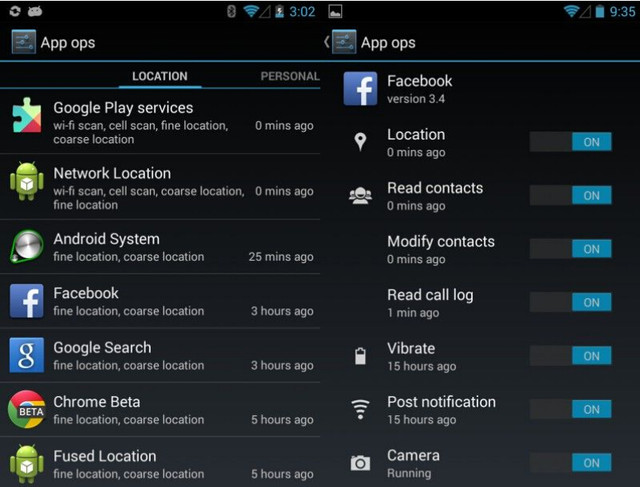Select the LOCATION tab
This screenshot has width=640, height=487.
(x=160, y=76)
